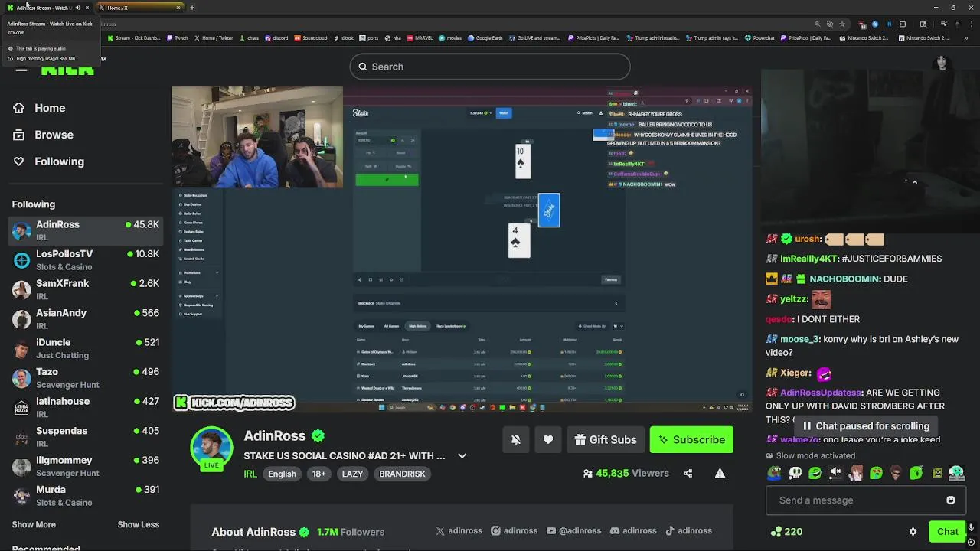The image size is (980, 551).
Task: Open Tazo channel in Following list
Action: pyautogui.click(x=86, y=378)
